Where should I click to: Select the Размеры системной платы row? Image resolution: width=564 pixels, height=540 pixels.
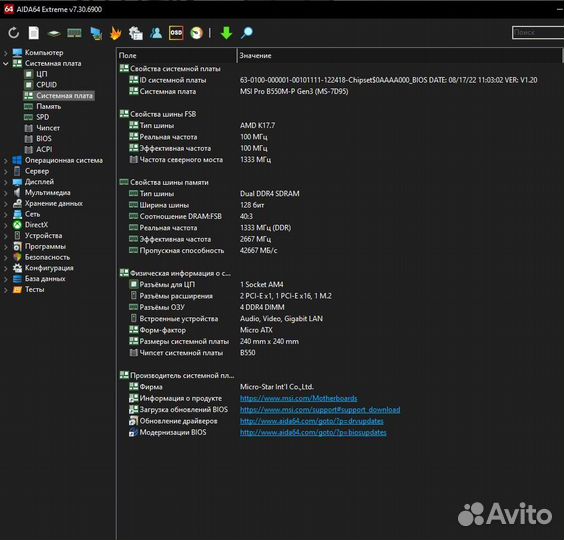214,342
